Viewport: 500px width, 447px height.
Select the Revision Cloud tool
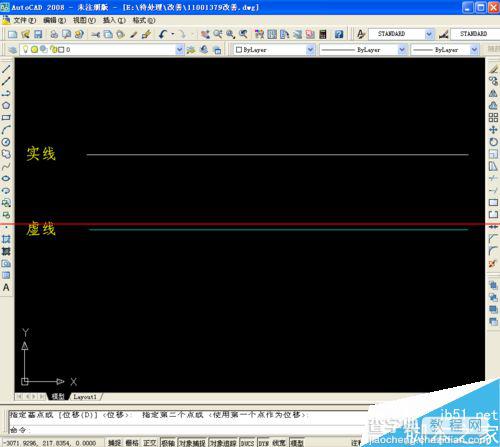[6, 154]
